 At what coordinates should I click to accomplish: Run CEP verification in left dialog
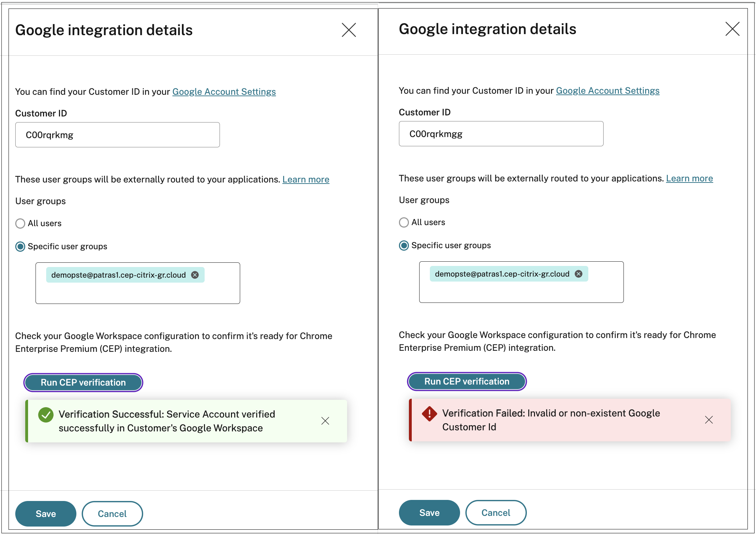tap(83, 382)
